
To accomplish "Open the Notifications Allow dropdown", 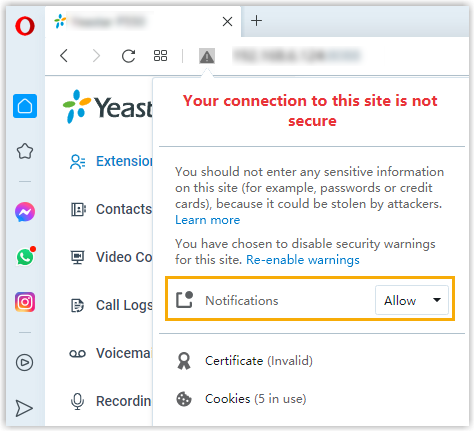I will point(412,300).
